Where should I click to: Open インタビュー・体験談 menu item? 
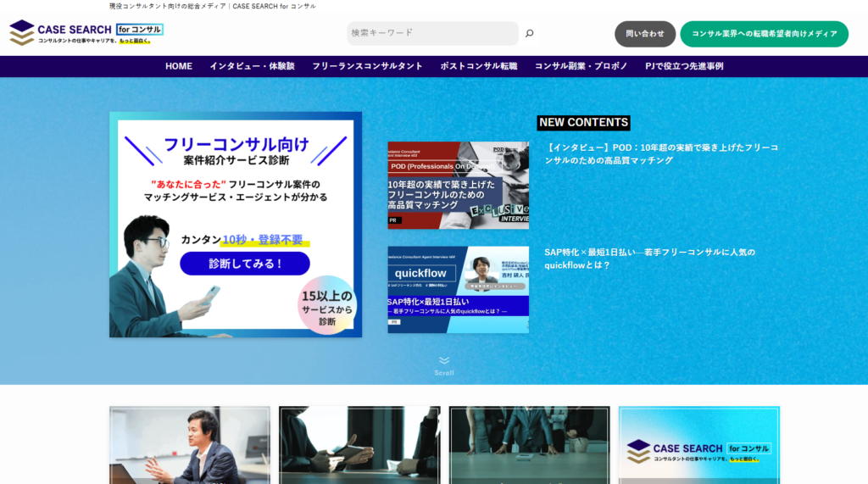(252, 66)
